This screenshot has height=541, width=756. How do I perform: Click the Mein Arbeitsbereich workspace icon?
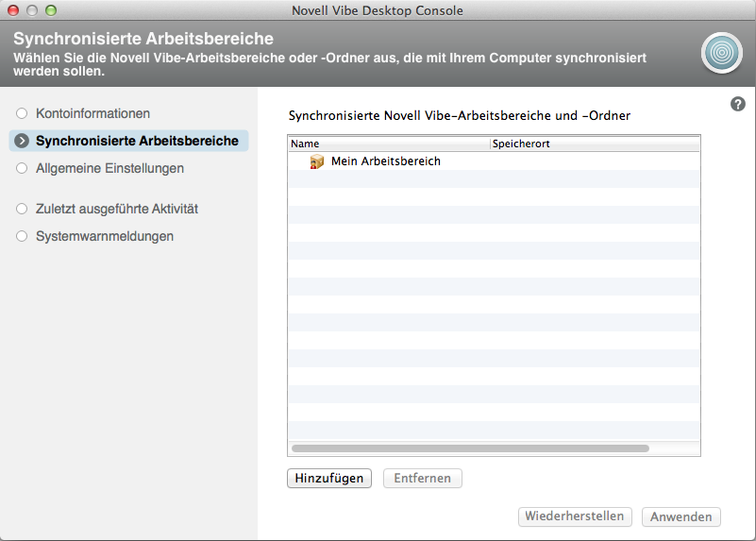coord(317,161)
